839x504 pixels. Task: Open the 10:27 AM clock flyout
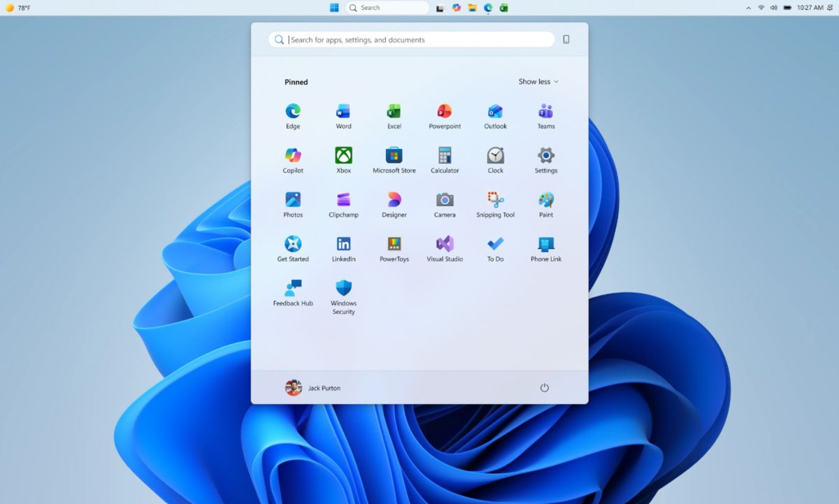coord(810,8)
